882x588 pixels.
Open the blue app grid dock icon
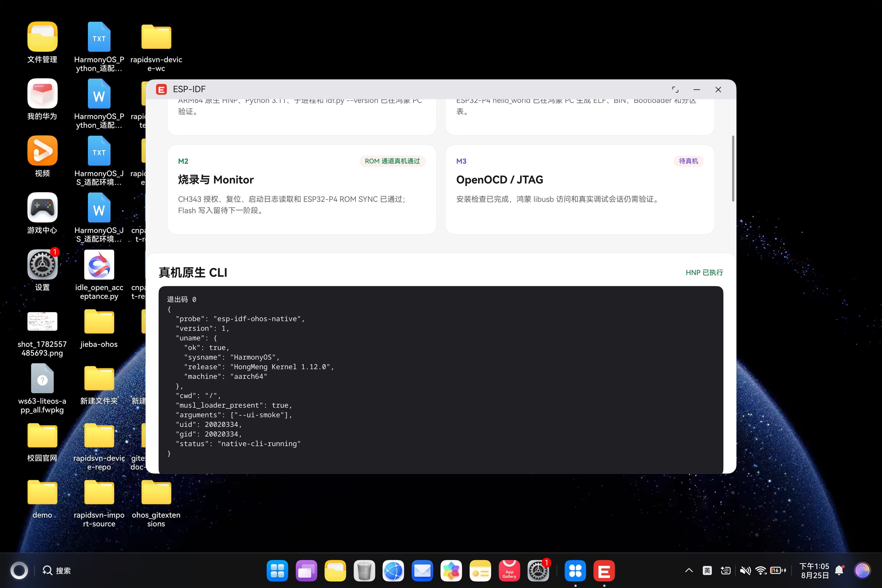point(277,571)
